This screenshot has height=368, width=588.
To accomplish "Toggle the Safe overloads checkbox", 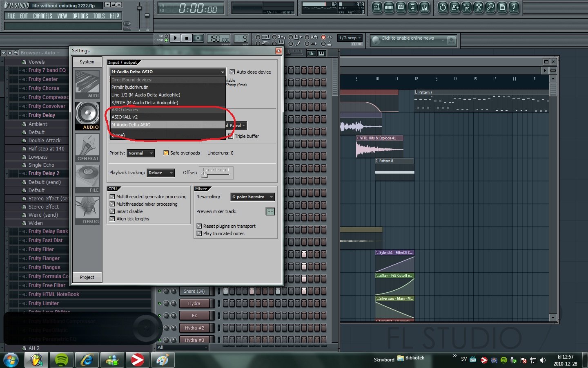I will (x=166, y=153).
